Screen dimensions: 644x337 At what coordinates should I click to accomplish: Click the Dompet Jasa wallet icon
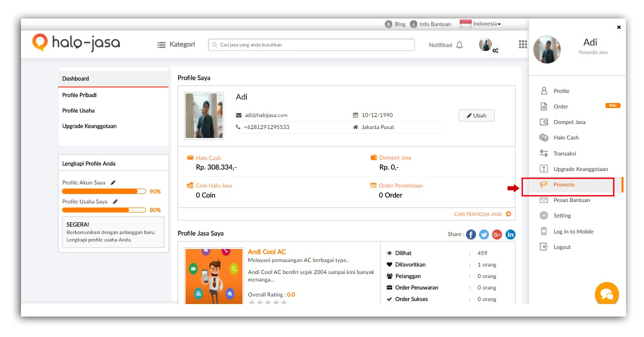(544, 122)
